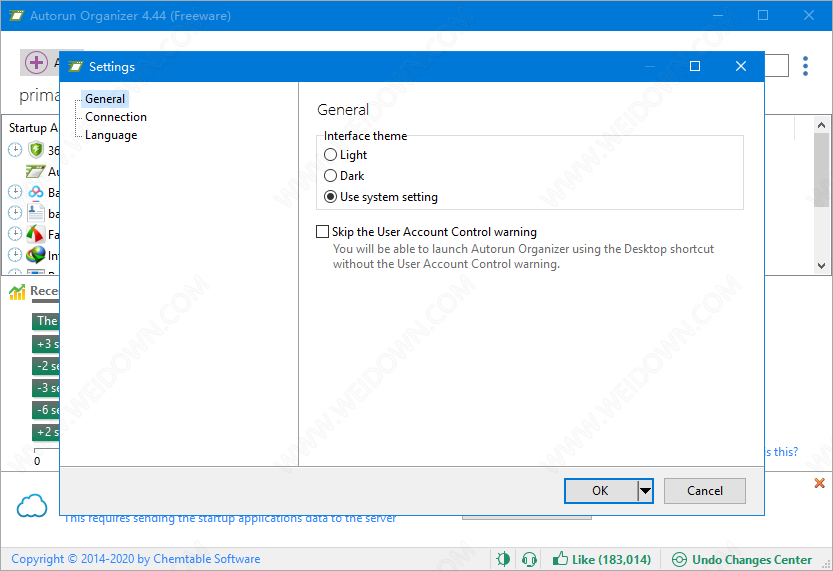Click the startup list scroll down arrow
This screenshot has height=571, width=833.
click(821, 266)
